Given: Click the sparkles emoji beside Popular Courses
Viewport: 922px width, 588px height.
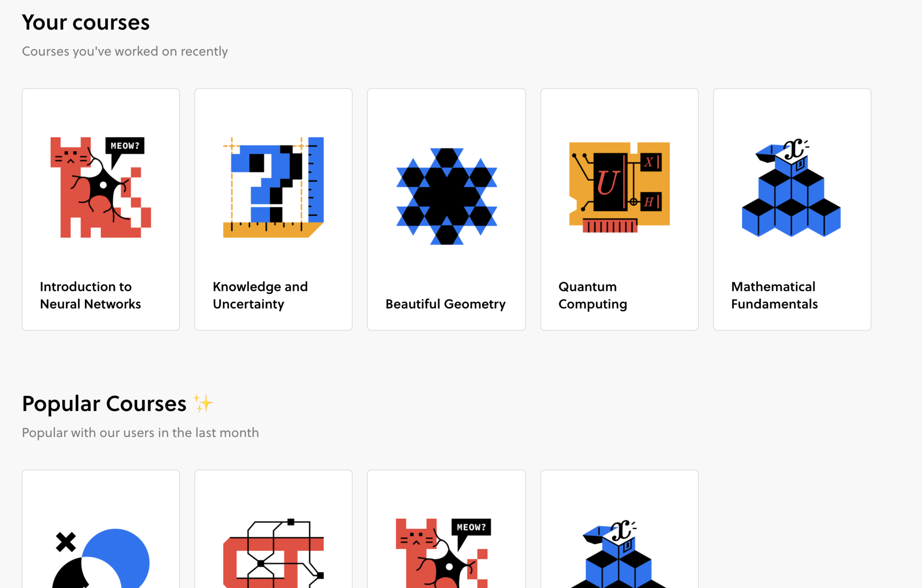Looking at the screenshot, I should tap(203, 403).
